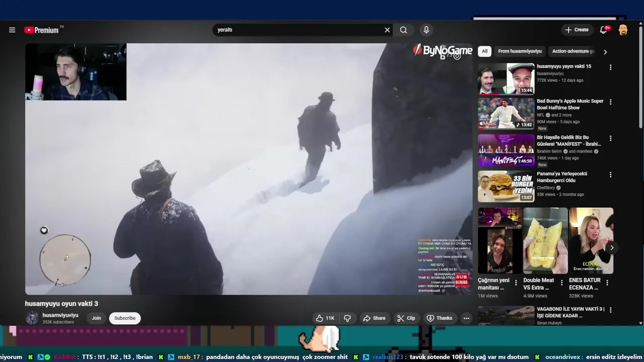Click KickBot name in the chat ticker
This screenshot has width=644, height=362.
(65, 357)
